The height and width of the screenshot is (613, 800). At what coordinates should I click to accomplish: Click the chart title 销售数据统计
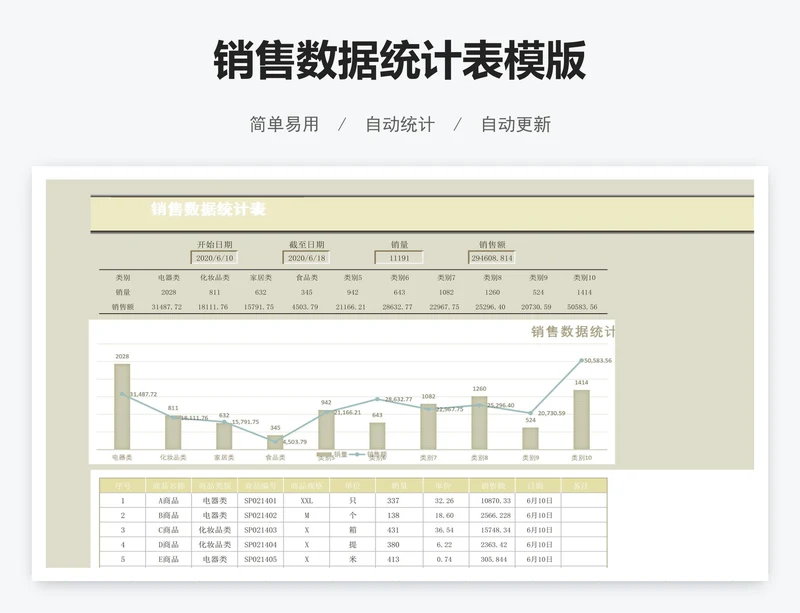pos(572,332)
